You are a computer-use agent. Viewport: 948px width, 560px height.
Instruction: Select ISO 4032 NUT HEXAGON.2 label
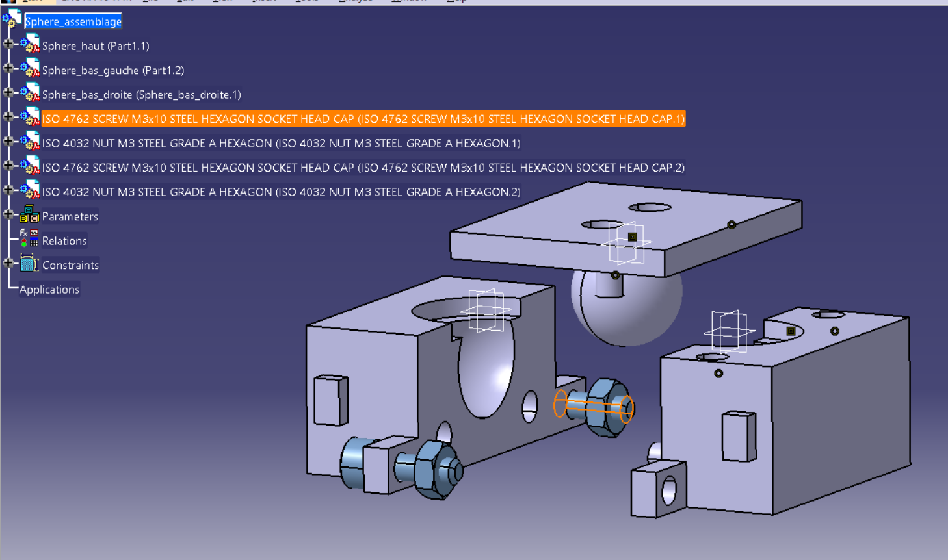282,192
